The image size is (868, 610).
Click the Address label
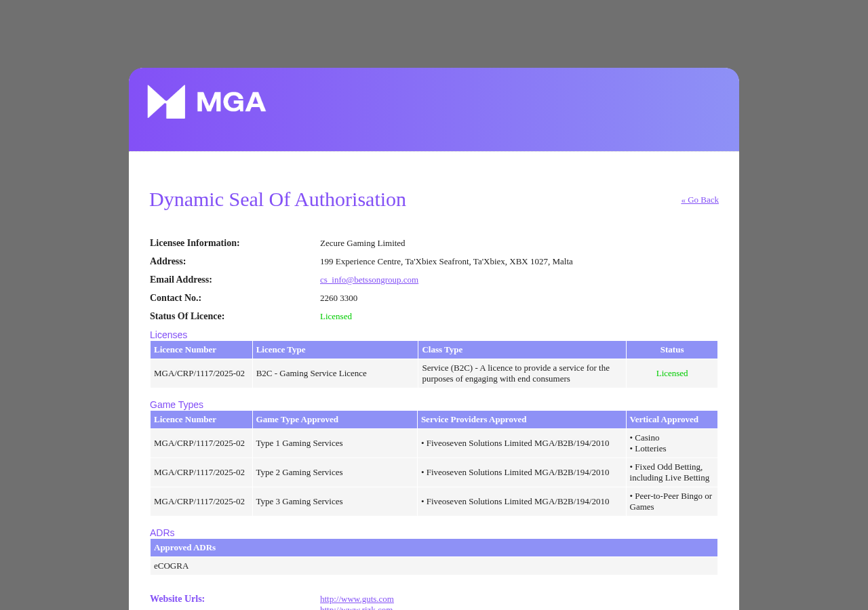[167, 262]
